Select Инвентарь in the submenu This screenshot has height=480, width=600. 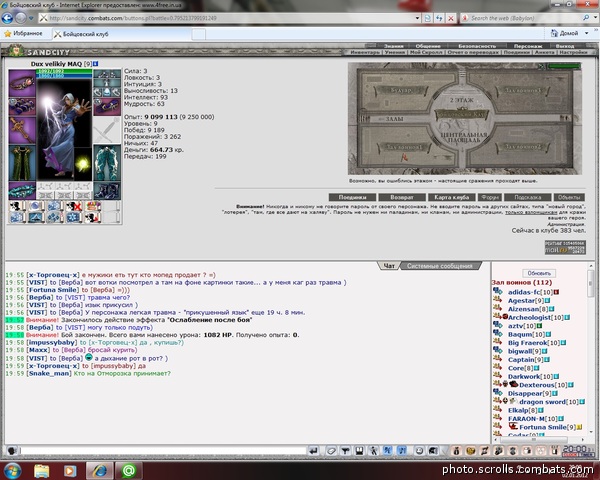tap(365, 52)
